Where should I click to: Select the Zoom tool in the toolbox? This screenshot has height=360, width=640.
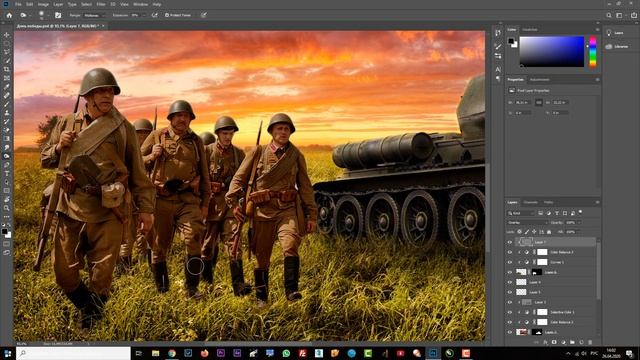[7, 208]
